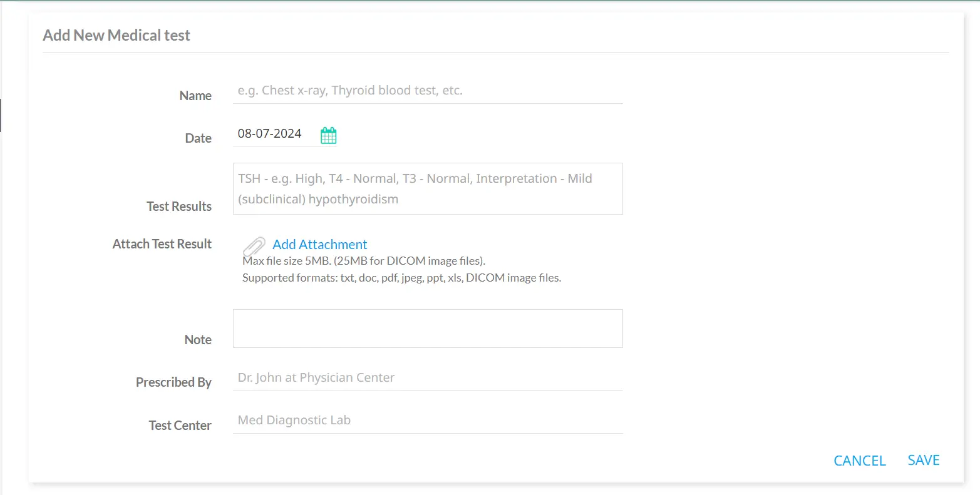This screenshot has height=495, width=980.
Task: Click inside the Note text box
Action: [x=428, y=329]
